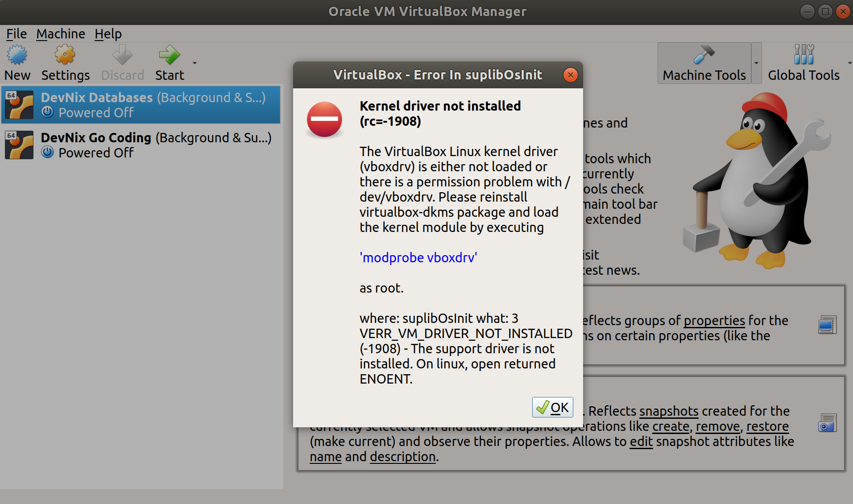
Task: Open Settings with the orange gear icon
Action: pyautogui.click(x=65, y=55)
